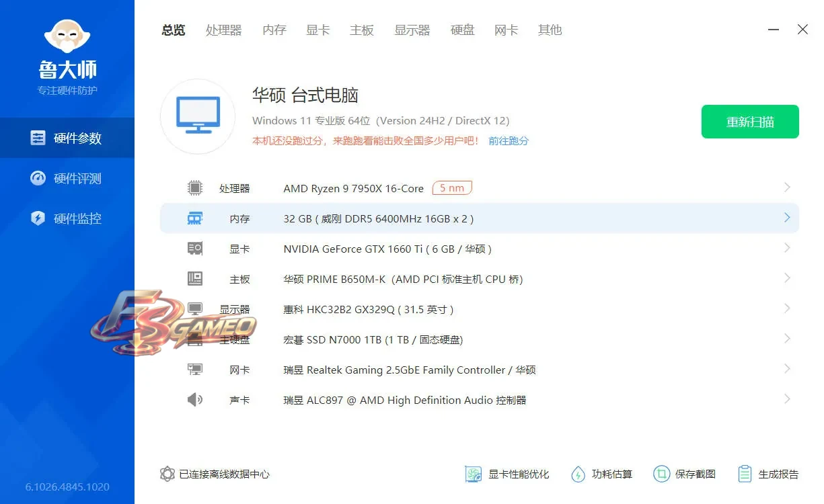Click the 保存截图 screenshot icon
This screenshot has width=824, height=504.
661,474
